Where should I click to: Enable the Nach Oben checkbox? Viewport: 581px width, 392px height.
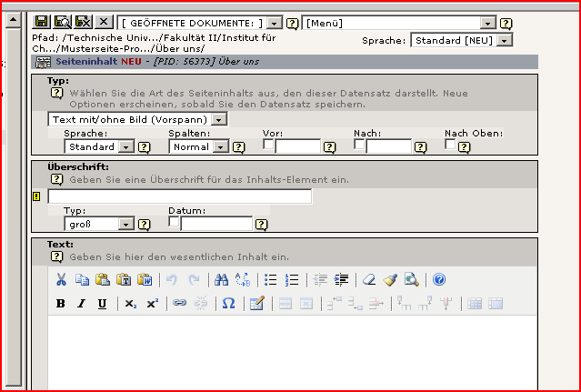450,144
